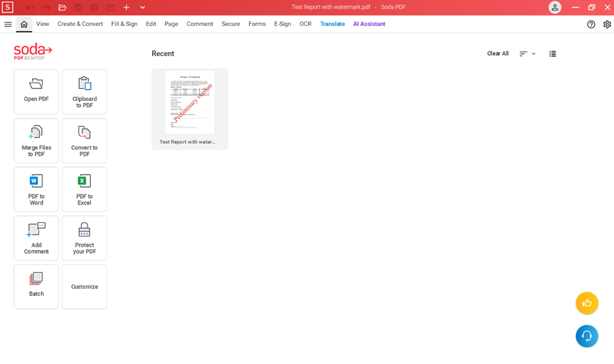Screen dimensions: 614x364
Task: Click Clear All to remove recent files
Action: tap(498, 54)
